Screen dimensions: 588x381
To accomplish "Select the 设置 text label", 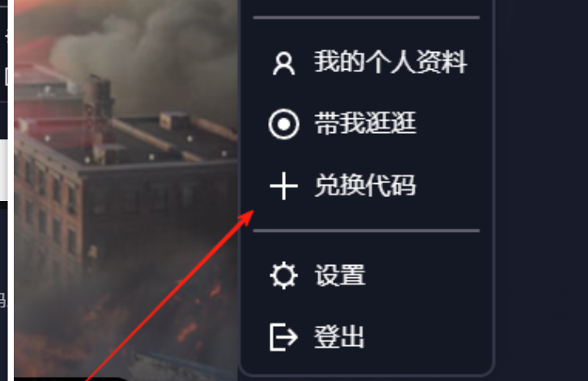I will pyautogui.click(x=339, y=275).
